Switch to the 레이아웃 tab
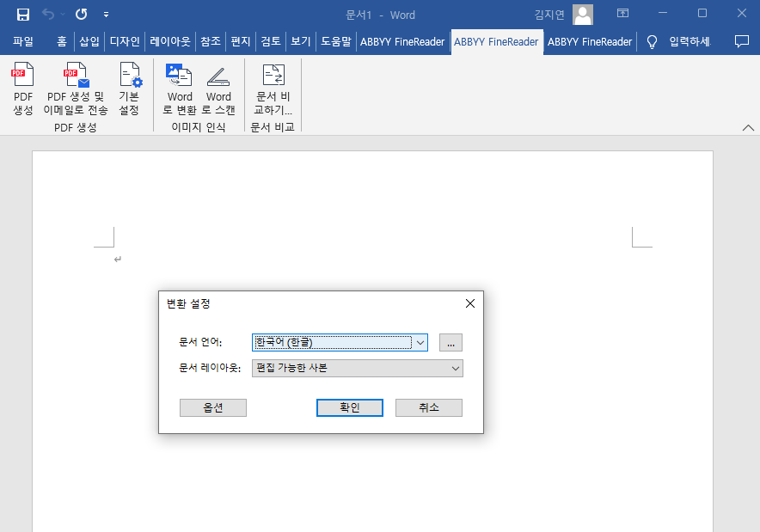Screen dimensions: 760x532 pyautogui.click(x=170, y=41)
